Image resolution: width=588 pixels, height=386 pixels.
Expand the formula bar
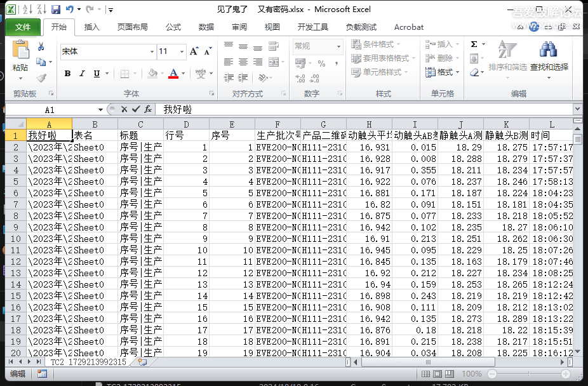pos(577,109)
